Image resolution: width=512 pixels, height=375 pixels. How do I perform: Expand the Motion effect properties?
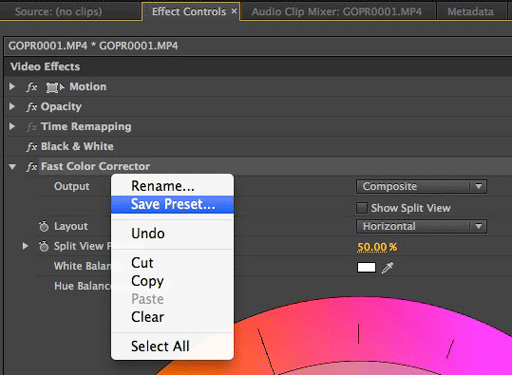coord(12,87)
